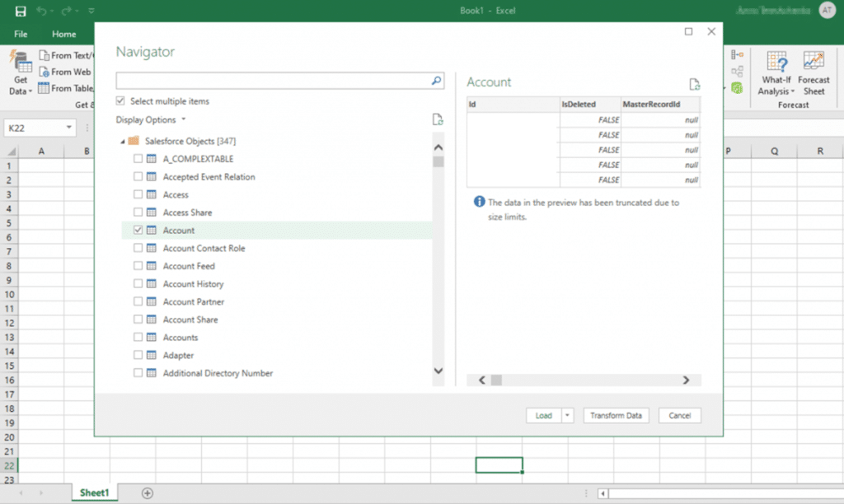The image size is (844, 504).
Task: Click the Salesforce Objects folder icon
Action: click(x=134, y=140)
